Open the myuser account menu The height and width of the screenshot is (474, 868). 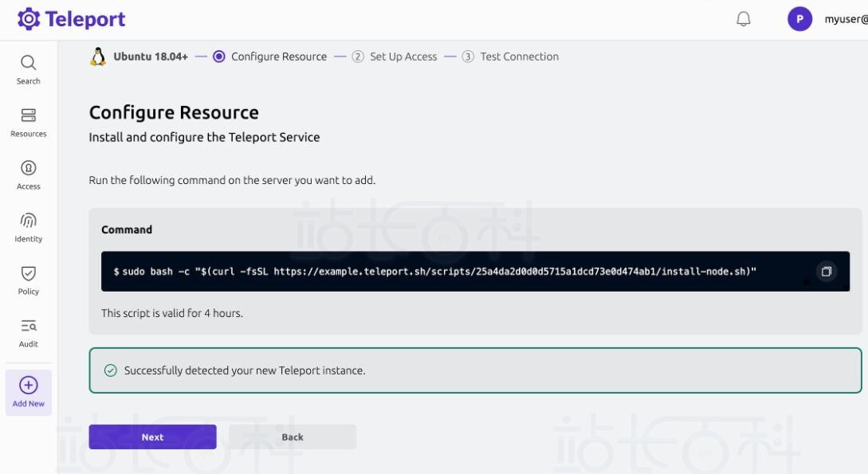tap(846, 19)
